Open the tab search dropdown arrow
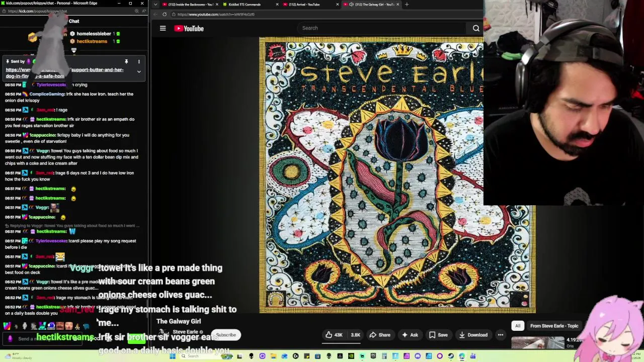Viewport: 644px width, 362px height. coord(155,5)
